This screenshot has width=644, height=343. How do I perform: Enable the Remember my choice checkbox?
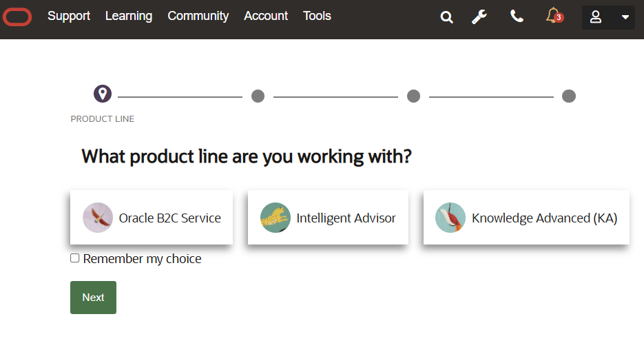pyautogui.click(x=75, y=258)
